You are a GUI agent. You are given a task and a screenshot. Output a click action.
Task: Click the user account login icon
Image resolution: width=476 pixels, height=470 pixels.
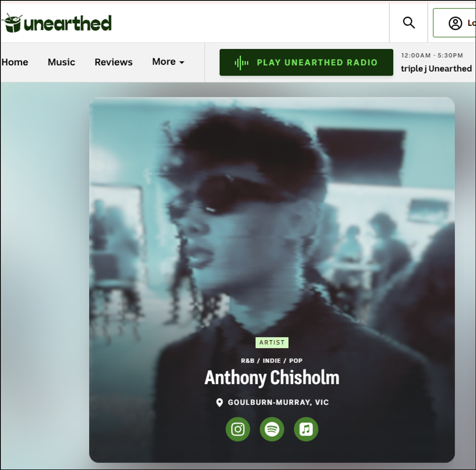(455, 23)
